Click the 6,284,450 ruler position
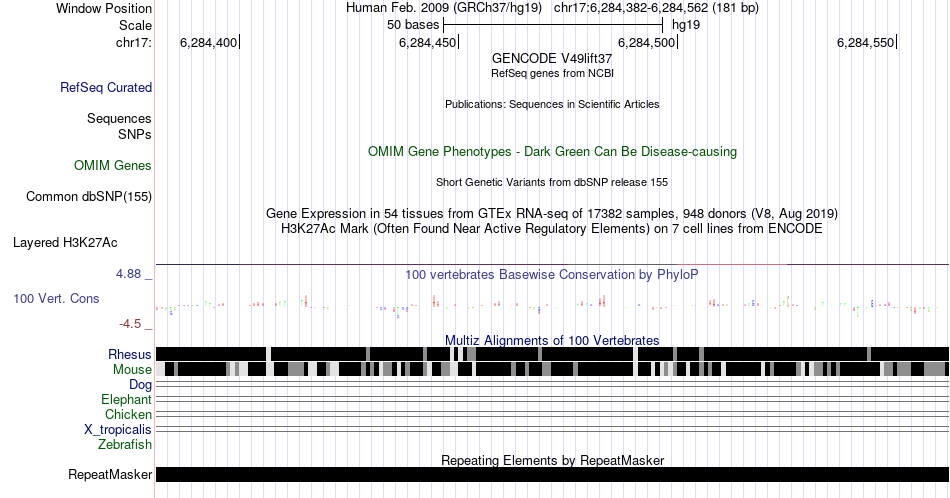 pos(427,42)
